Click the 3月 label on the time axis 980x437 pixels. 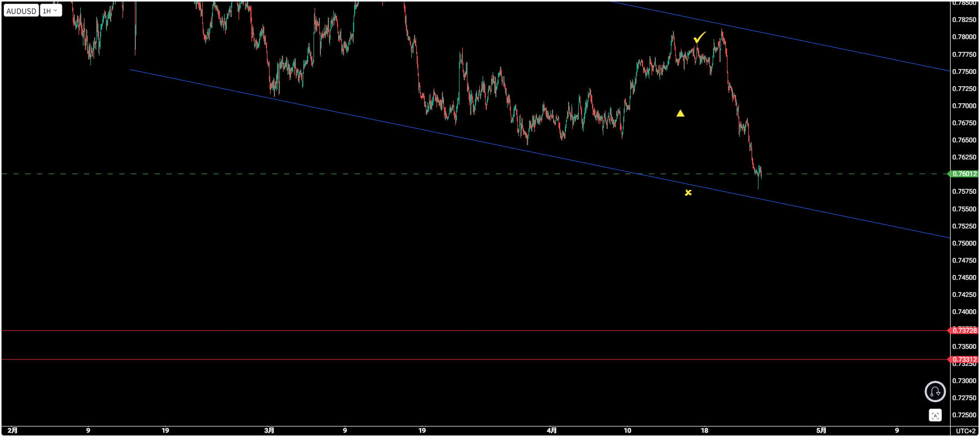[269, 431]
